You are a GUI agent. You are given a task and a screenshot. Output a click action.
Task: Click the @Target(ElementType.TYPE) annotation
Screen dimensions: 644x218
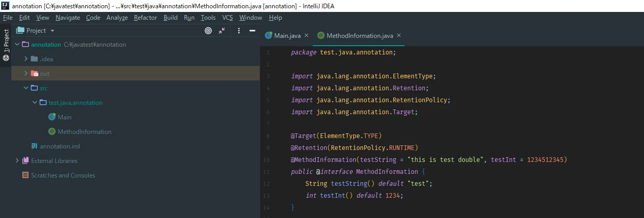pos(336,136)
